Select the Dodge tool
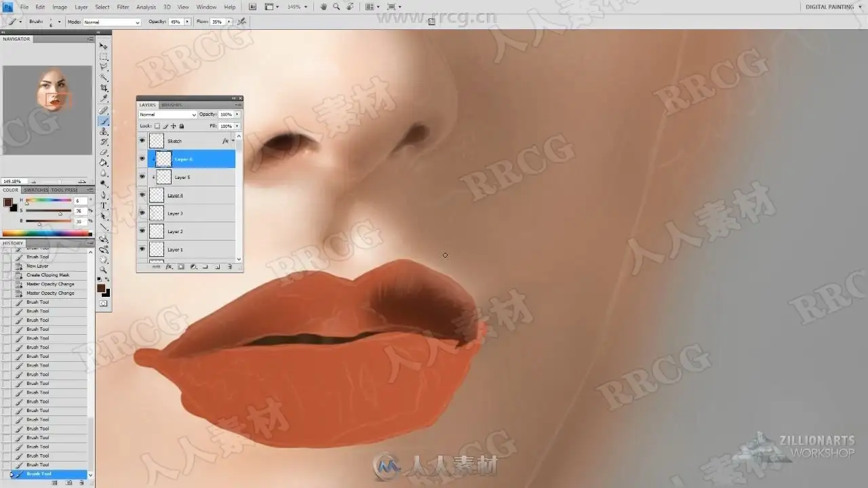The image size is (868, 488). click(104, 184)
